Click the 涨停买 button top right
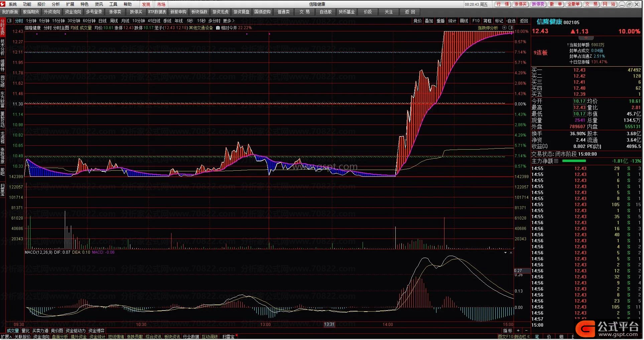Screen dimensions: 644x340 pyautogui.click(x=520, y=4)
